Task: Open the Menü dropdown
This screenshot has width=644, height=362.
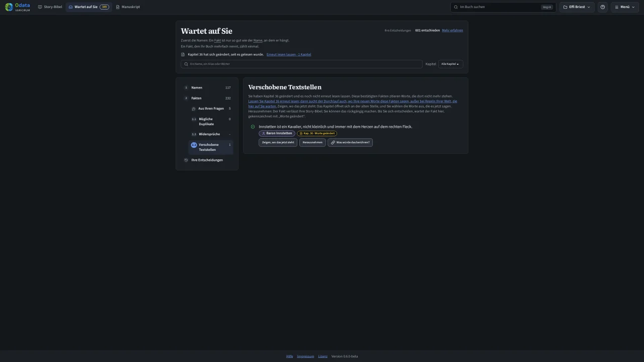Action: [x=625, y=7]
